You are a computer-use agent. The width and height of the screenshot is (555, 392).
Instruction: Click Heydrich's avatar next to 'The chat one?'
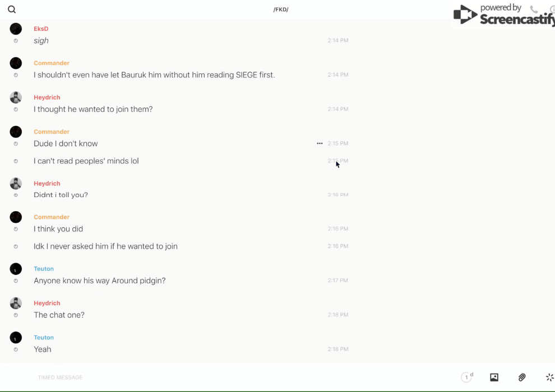(16, 304)
